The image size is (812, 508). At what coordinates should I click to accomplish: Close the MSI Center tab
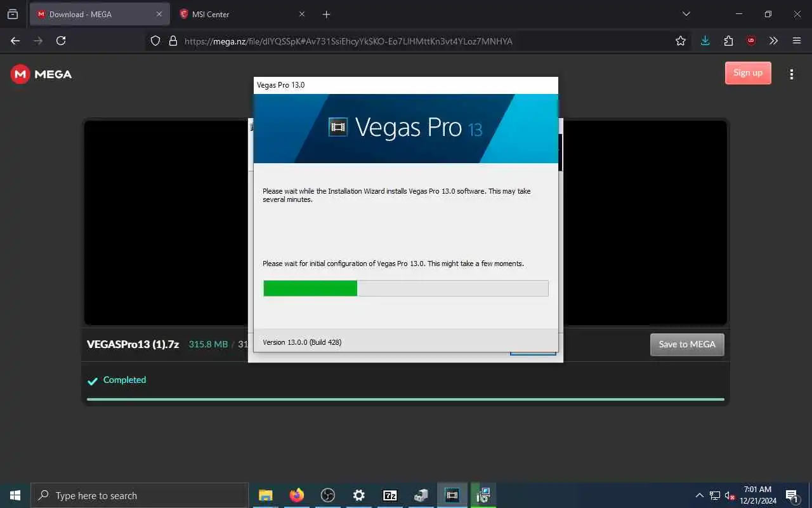pyautogui.click(x=302, y=14)
